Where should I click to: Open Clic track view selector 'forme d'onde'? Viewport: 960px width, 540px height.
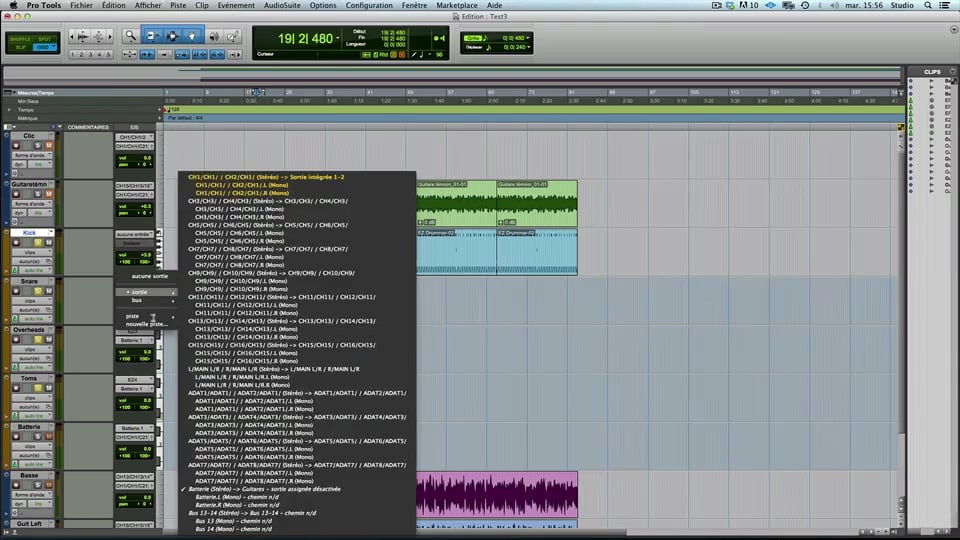32,156
